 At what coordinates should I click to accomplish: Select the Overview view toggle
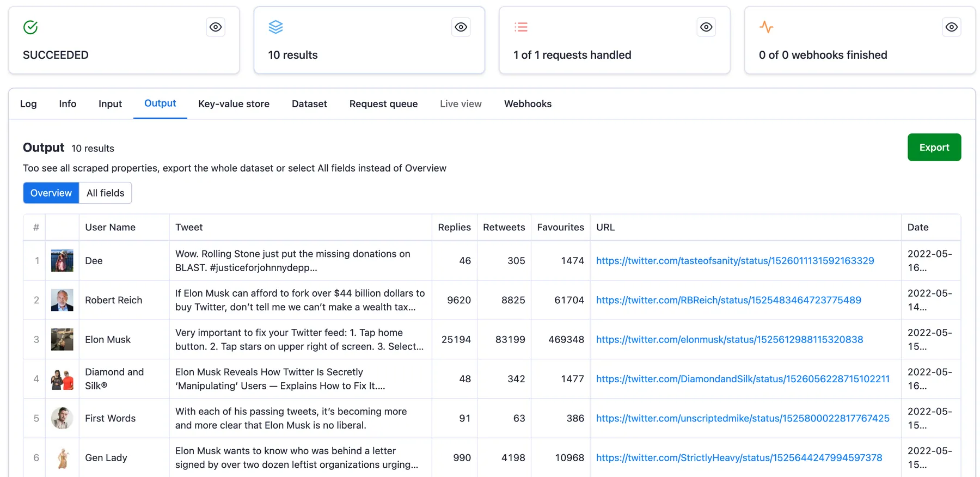[51, 193]
